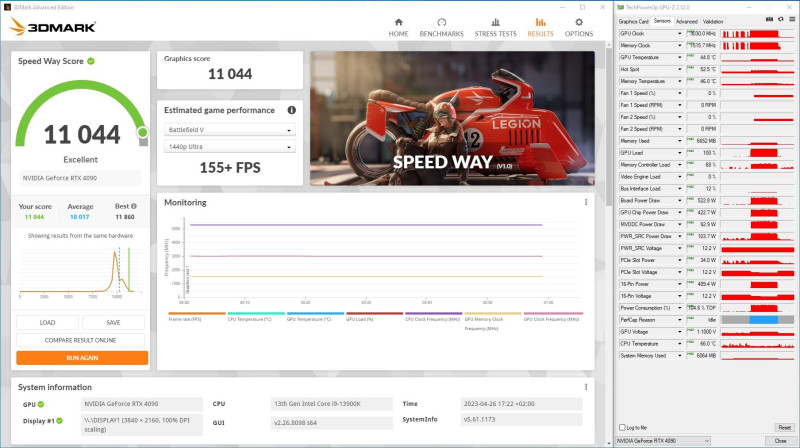Click the green check beside Speed Way Score
Screen dimensions: 800x448
coord(91,61)
